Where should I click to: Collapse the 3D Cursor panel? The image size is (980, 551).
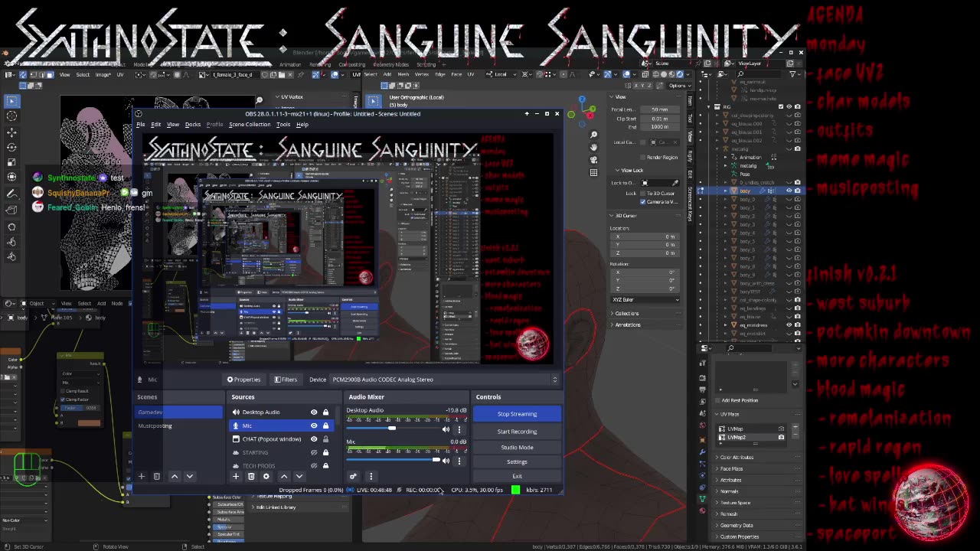coord(625,216)
